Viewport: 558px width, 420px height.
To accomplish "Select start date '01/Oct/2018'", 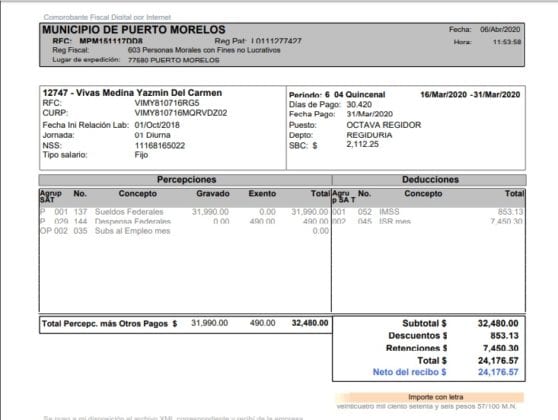I will tap(157, 125).
